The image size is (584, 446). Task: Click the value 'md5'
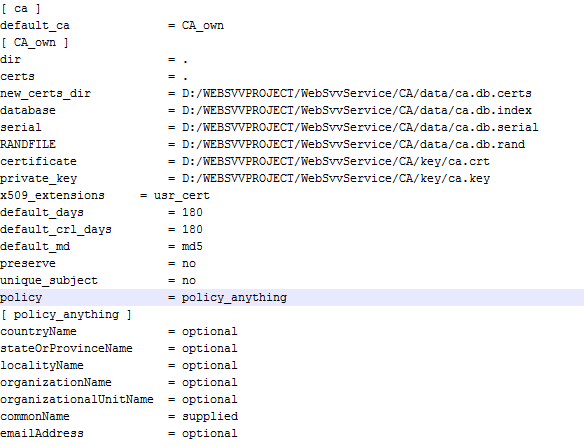(x=192, y=246)
